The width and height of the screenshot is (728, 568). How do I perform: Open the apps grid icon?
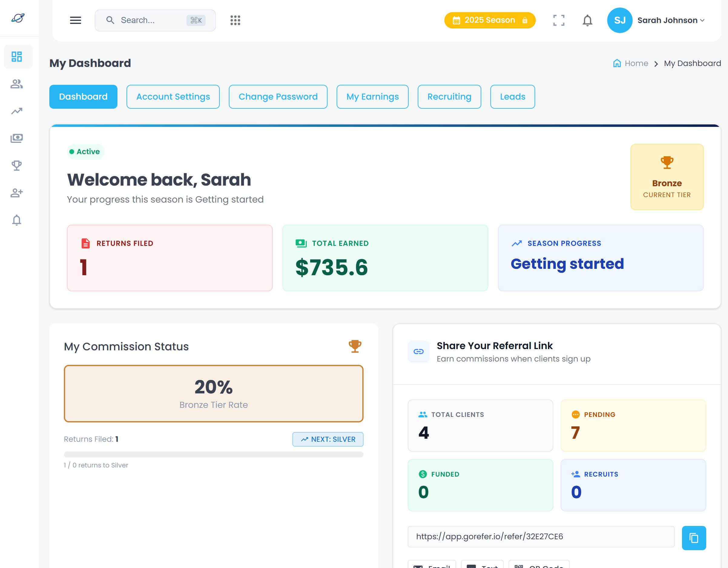(x=235, y=20)
